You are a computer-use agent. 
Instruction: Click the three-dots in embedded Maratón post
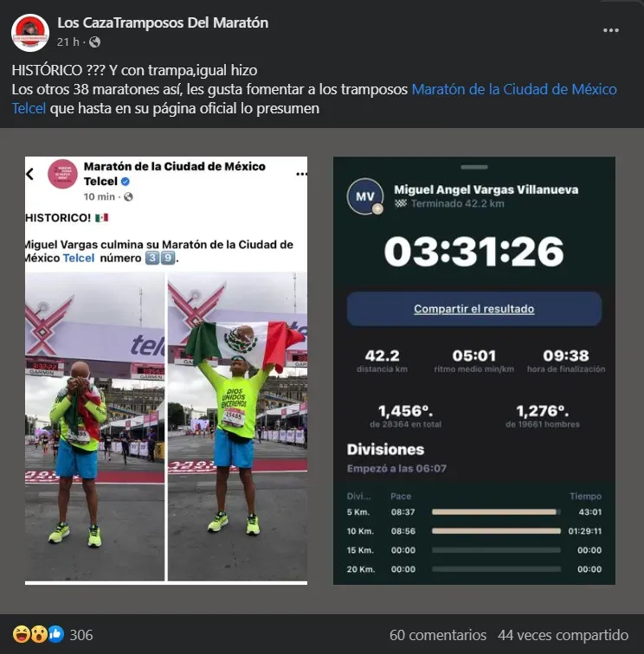(x=301, y=174)
